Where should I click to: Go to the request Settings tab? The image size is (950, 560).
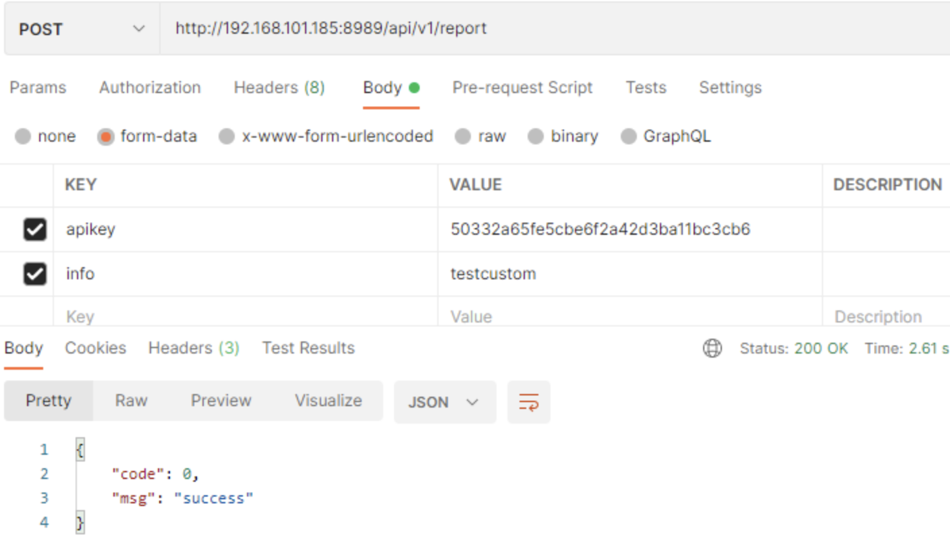[x=730, y=88]
